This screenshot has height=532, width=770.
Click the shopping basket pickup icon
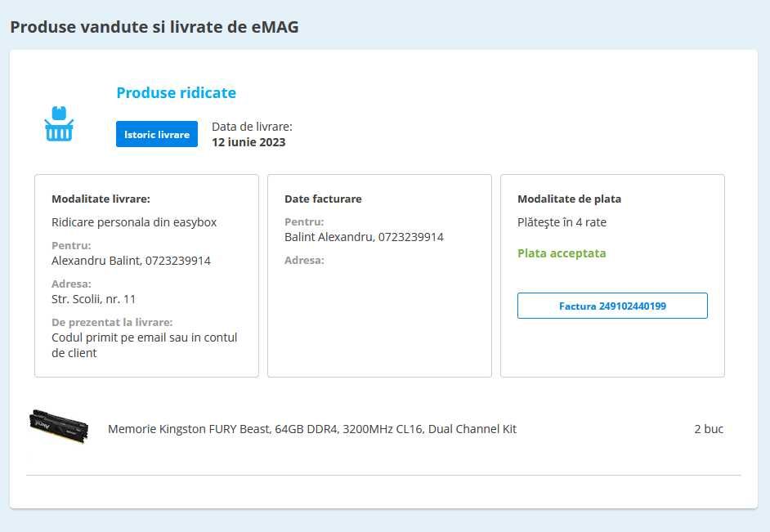[59, 123]
